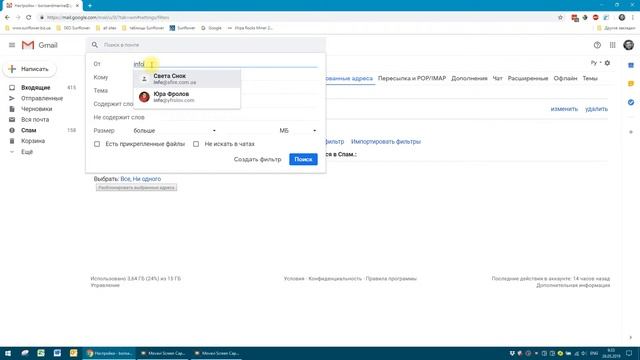The width and height of the screenshot is (640, 360).
Task: Switch to the Chrome taskbar button
Action: [109, 353]
